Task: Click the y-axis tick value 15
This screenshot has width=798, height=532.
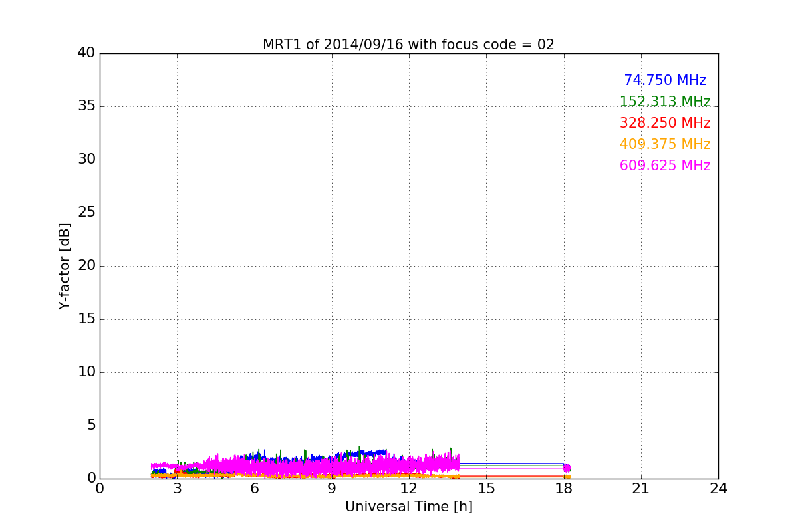Action: [86, 319]
